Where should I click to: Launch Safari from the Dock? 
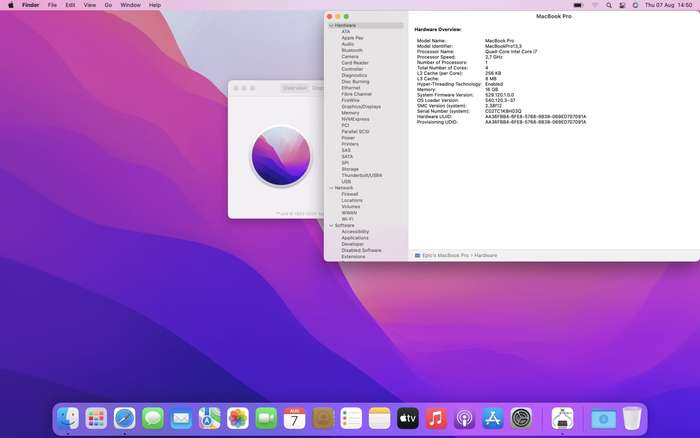tap(124, 418)
